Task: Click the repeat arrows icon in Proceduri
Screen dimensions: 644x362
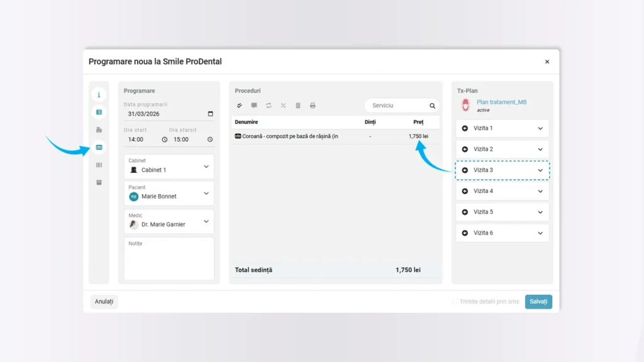Action: point(269,106)
